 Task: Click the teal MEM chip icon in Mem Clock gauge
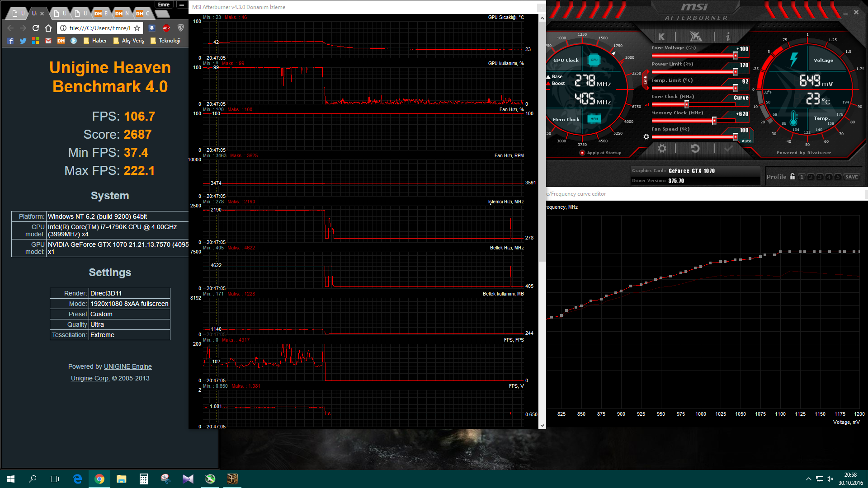point(594,119)
